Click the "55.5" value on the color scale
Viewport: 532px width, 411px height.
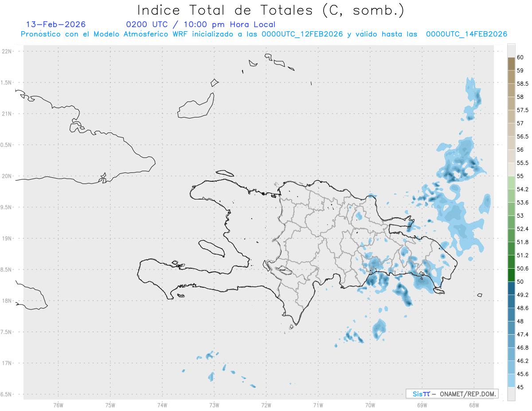(x=523, y=163)
